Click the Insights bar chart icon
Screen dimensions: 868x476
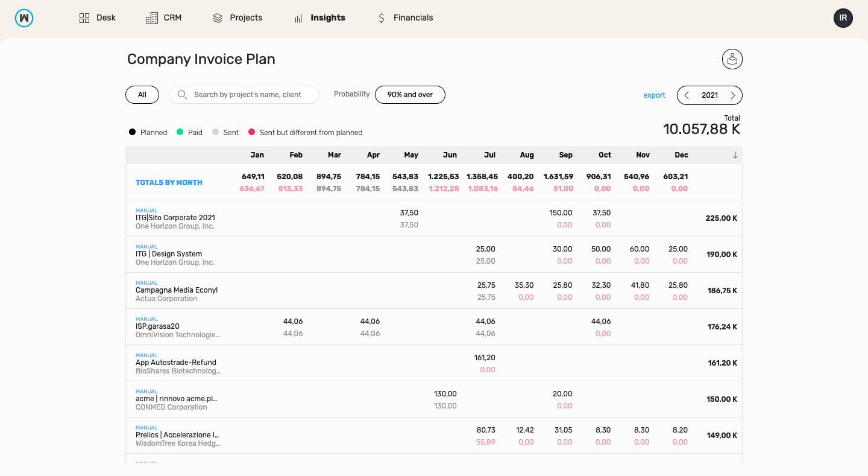pyautogui.click(x=298, y=18)
